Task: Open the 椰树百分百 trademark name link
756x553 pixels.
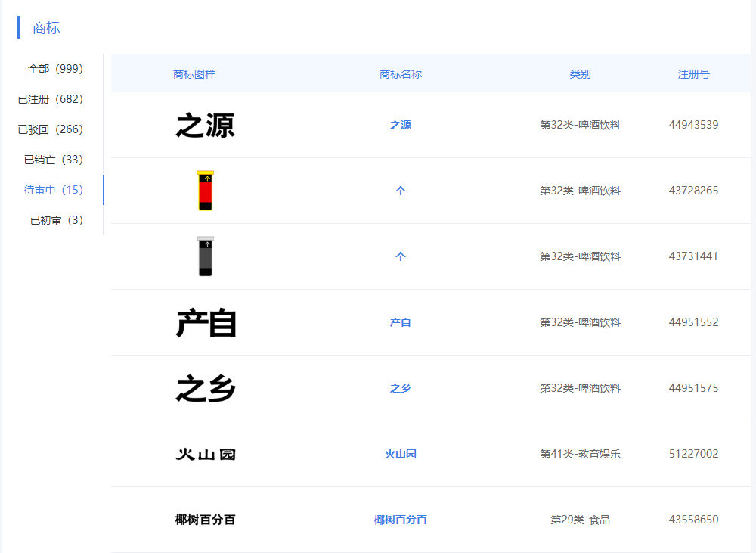Action: tap(400, 520)
